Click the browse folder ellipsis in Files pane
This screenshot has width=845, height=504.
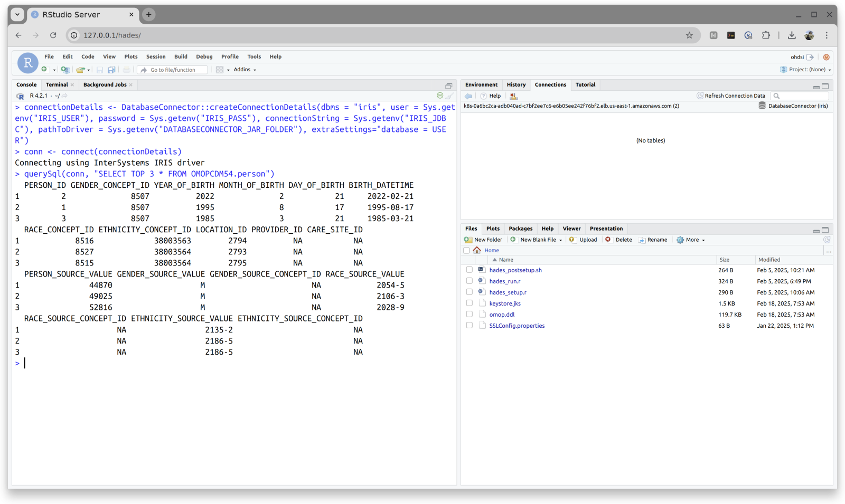coord(829,251)
